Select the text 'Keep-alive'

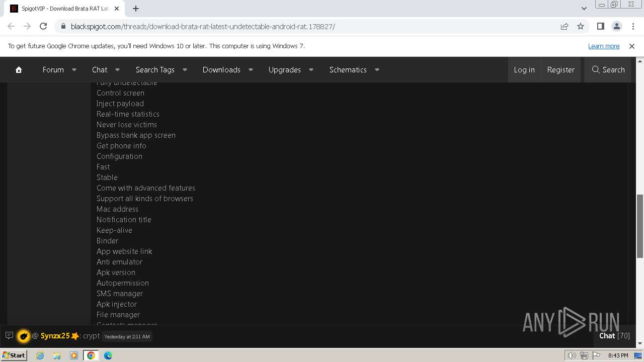[114, 230]
